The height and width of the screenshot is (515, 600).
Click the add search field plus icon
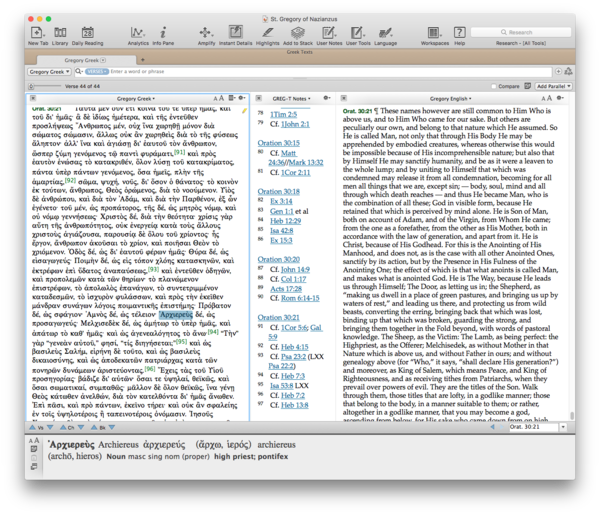pos(558,72)
